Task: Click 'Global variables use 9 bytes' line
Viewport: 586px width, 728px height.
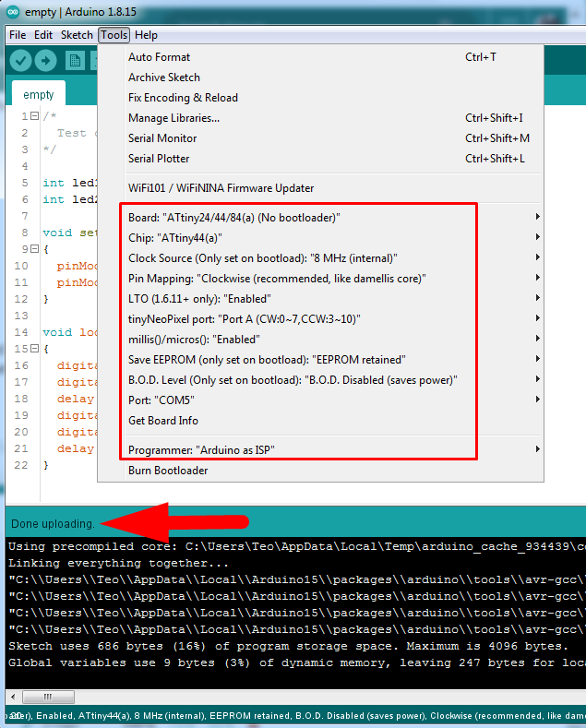Action: [x=297, y=663]
